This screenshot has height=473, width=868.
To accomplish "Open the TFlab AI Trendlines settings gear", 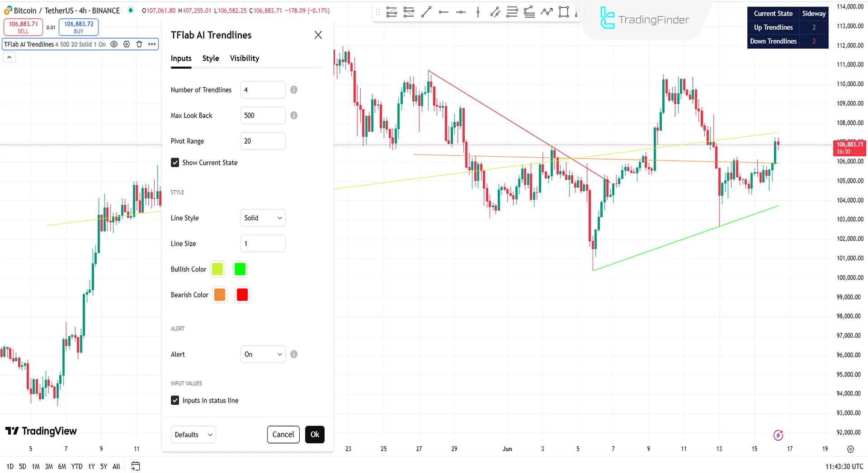I will (x=127, y=44).
